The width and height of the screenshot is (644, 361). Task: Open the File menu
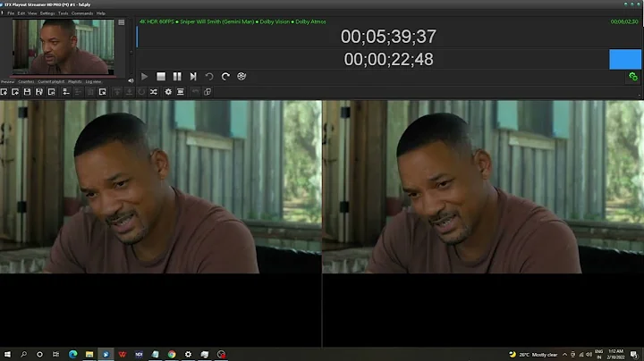coord(11,13)
